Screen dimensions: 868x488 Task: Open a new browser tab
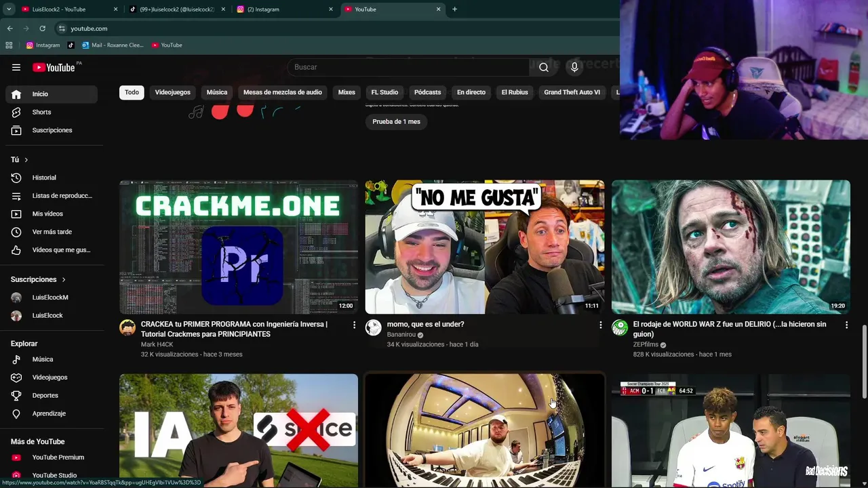[x=454, y=9]
